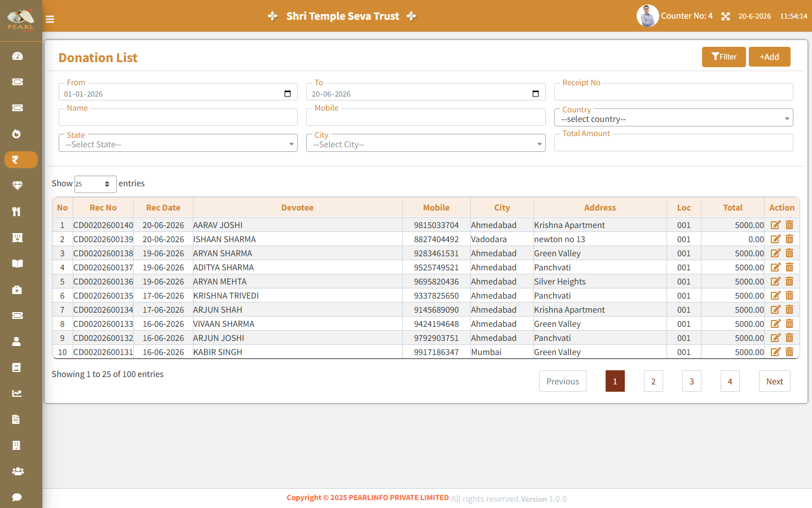Delete Arjun Joshi donation entry

click(789, 338)
